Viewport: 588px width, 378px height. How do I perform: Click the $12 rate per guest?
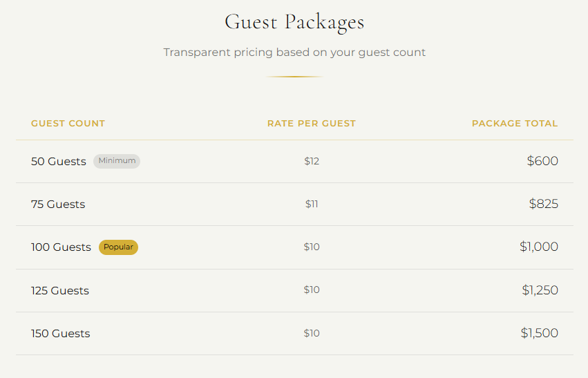tap(312, 162)
